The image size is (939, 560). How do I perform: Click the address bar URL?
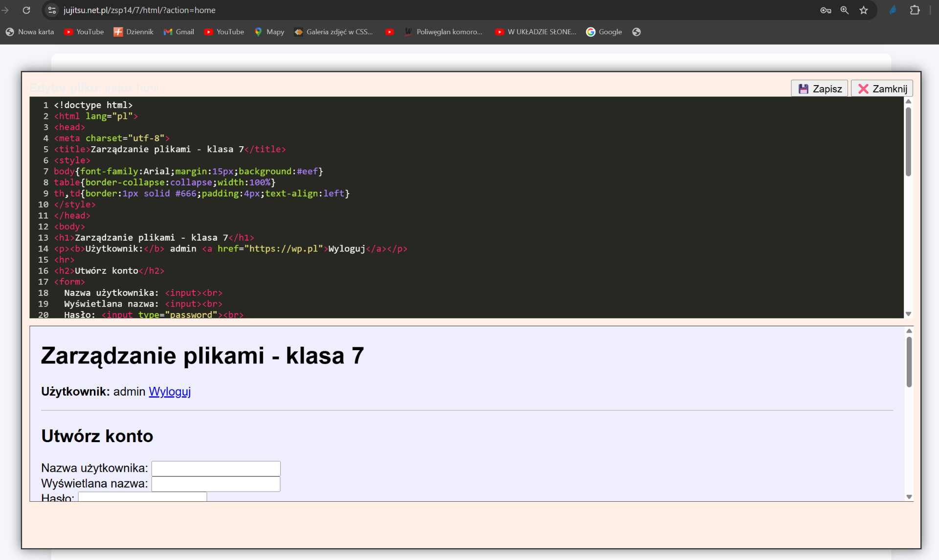(139, 10)
